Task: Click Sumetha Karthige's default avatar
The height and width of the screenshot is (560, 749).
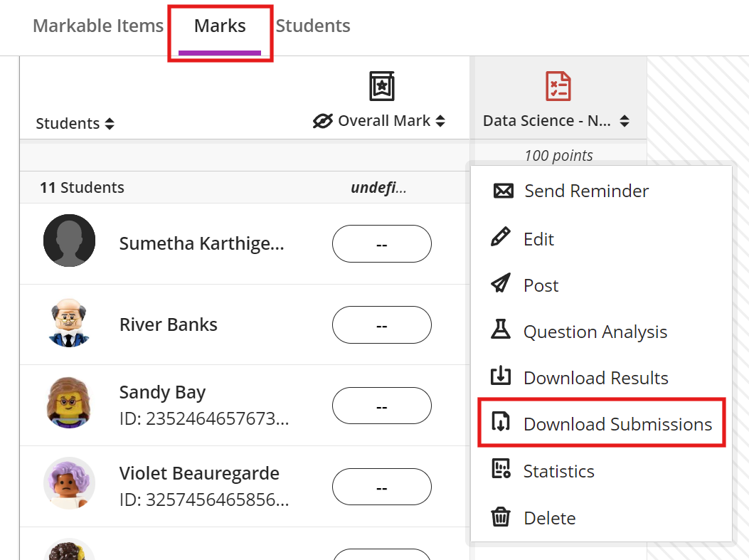Action: (x=69, y=241)
